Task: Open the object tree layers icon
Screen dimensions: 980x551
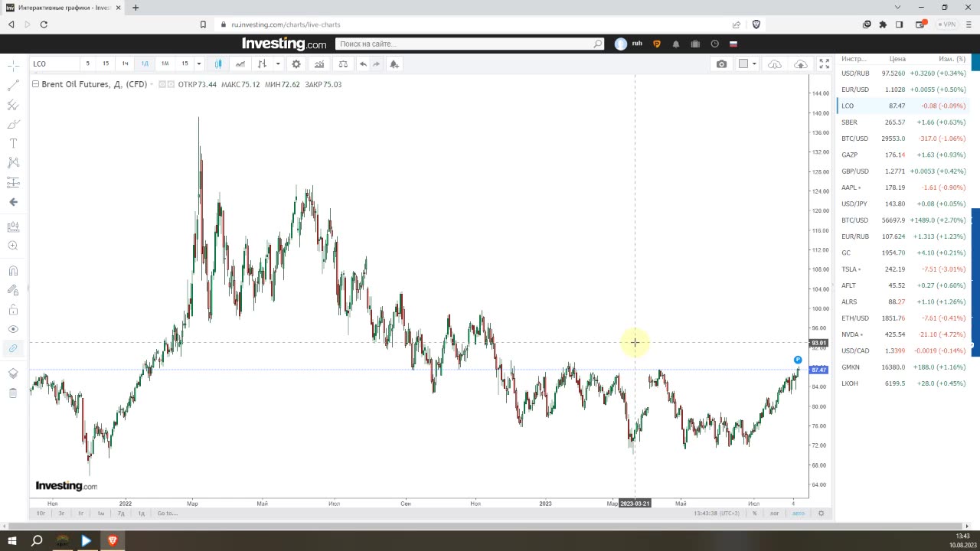Action: [13, 373]
